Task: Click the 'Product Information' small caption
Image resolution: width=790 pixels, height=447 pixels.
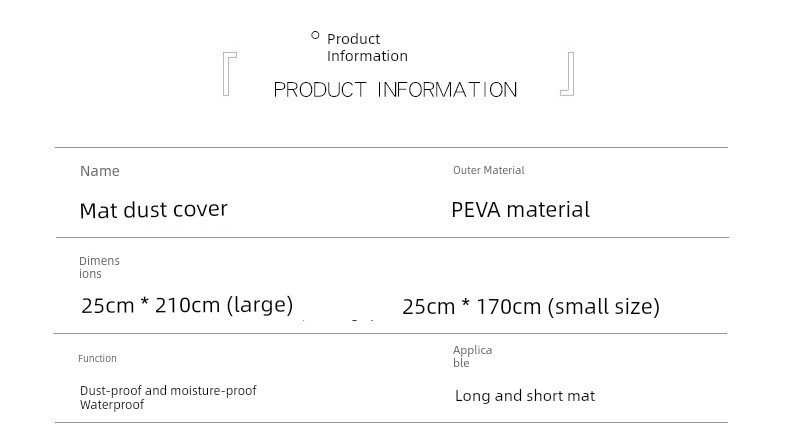Action: [x=367, y=47]
